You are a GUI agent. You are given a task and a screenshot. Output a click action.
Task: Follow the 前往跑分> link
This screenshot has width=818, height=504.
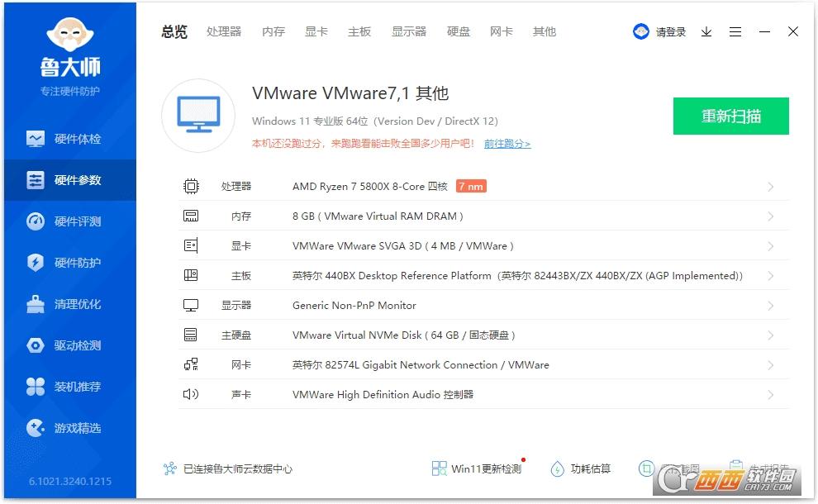point(507,144)
